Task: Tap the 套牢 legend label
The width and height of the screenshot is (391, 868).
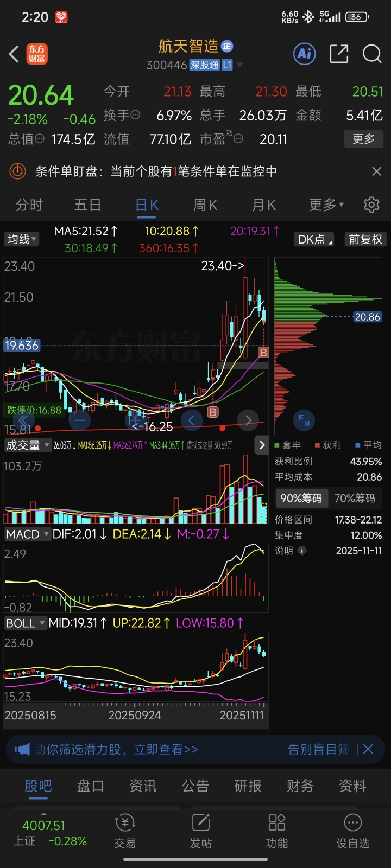Action: tap(288, 445)
